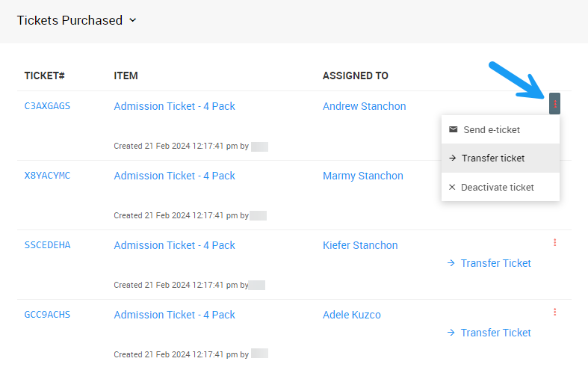Click the Tickets Purchased section heading
The height and width of the screenshot is (382, 588).
pos(69,20)
